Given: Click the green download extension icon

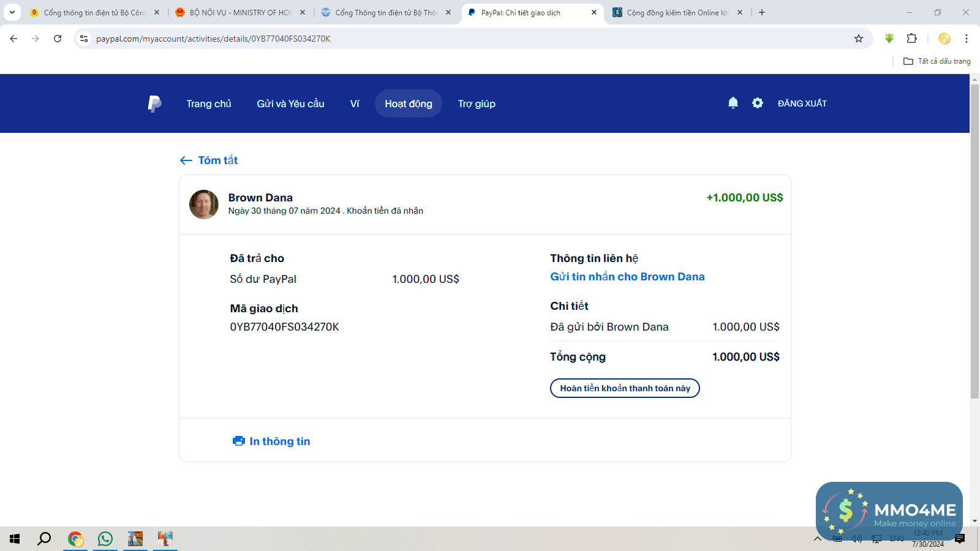Looking at the screenshot, I should (x=889, y=39).
